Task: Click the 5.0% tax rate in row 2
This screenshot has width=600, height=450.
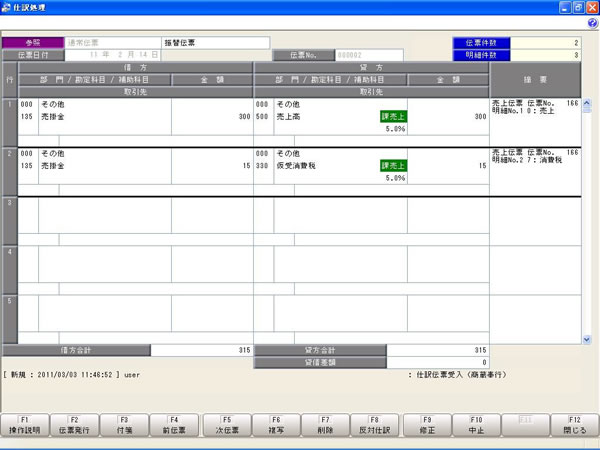Action: 395,178
